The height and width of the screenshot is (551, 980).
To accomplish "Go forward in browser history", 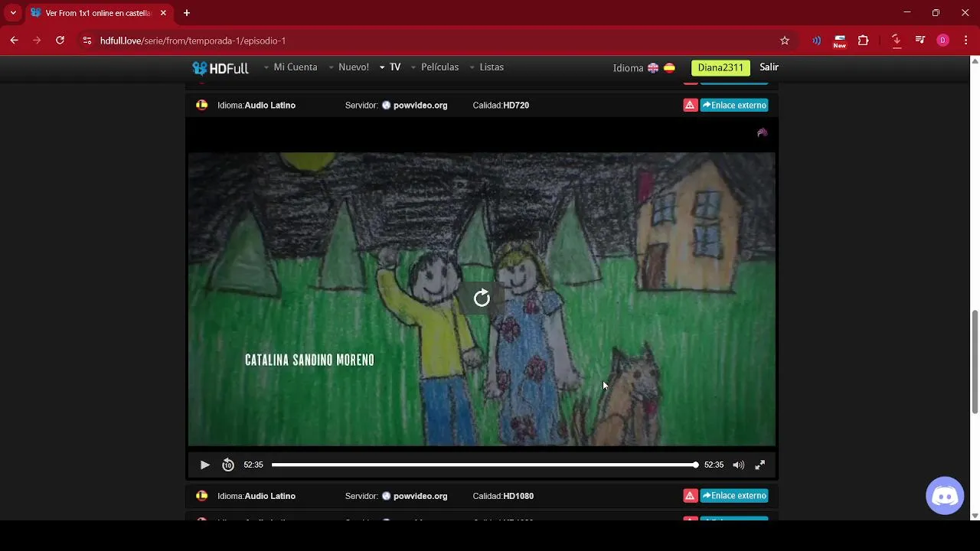I will pyautogui.click(x=37, y=41).
